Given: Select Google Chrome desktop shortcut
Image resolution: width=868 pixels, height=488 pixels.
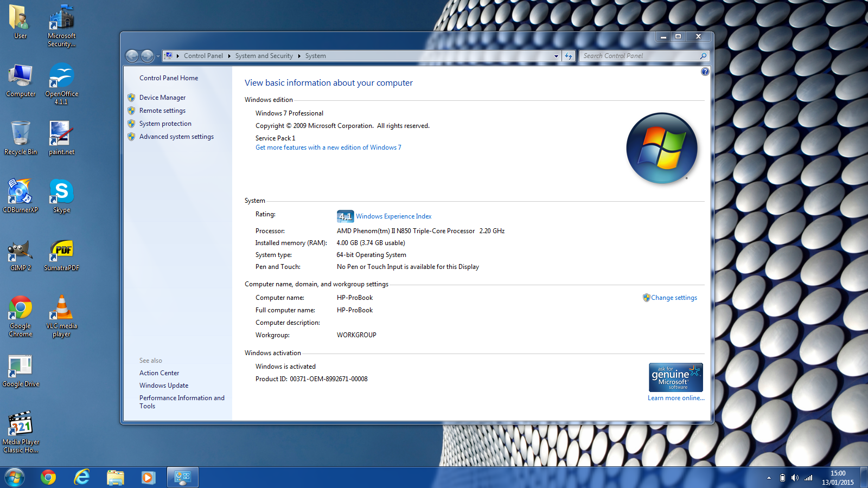Looking at the screenshot, I should 21,316.
